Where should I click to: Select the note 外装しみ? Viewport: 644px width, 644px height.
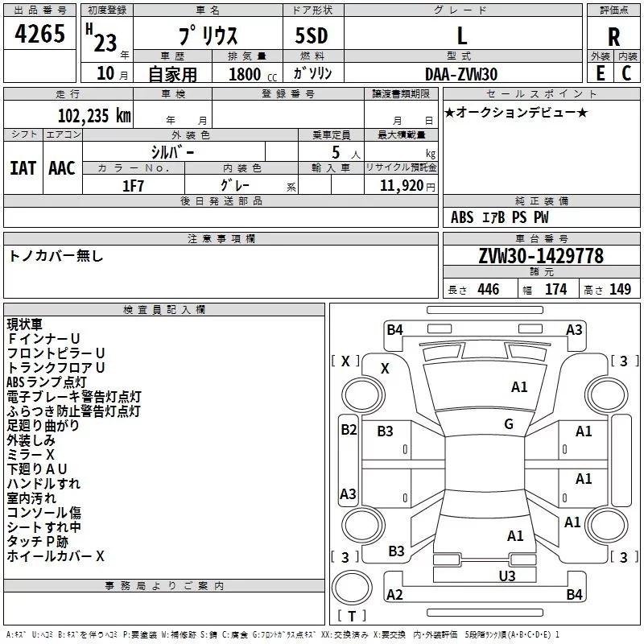(x=31, y=440)
